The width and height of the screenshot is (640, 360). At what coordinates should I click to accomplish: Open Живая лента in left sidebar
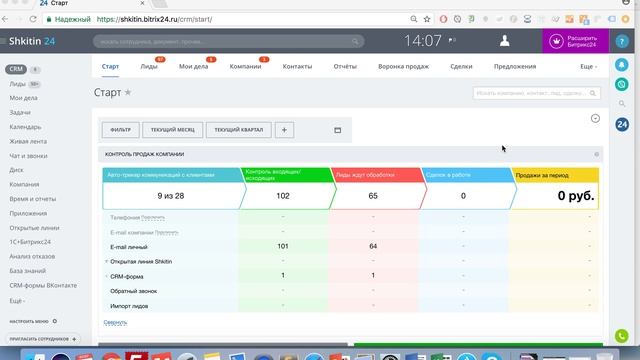click(28, 141)
